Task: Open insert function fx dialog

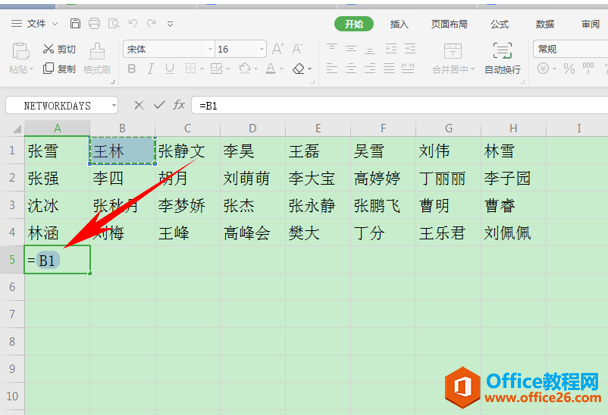Action: pyautogui.click(x=178, y=104)
